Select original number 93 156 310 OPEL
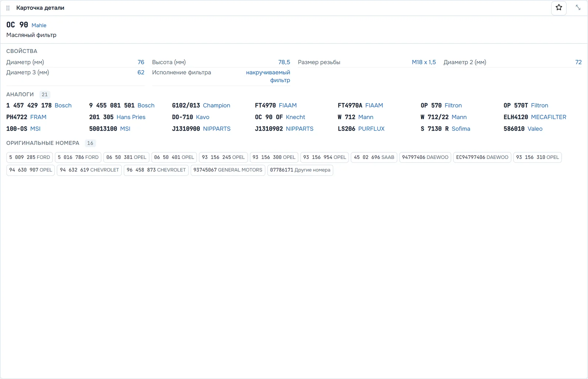The height and width of the screenshot is (379, 588). tap(537, 157)
